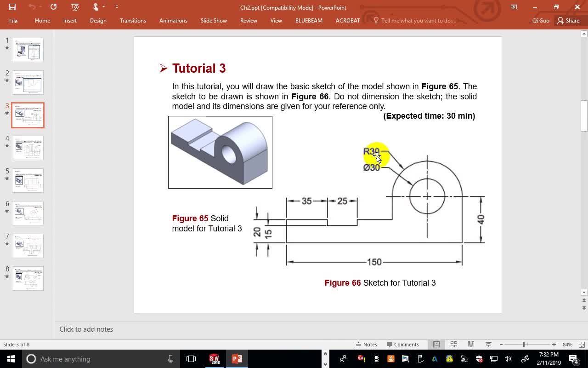Click the Redo/Repeat circular arrow icon
The width and height of the screenshot is (588, 368).
[x=53, y=7]
